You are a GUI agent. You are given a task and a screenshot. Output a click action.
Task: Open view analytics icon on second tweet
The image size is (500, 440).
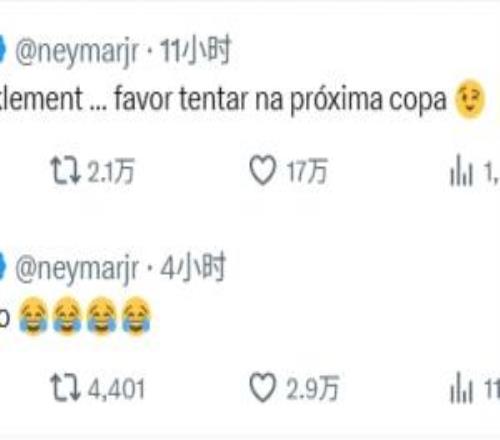461,387
